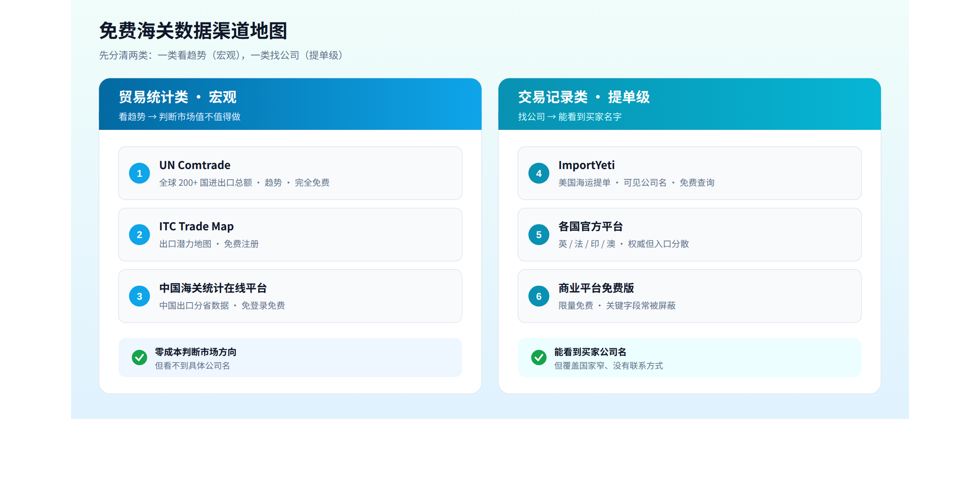Click the ImportYeti card title
This screenshot has height=490, width=980.
(x=586, y=165)
